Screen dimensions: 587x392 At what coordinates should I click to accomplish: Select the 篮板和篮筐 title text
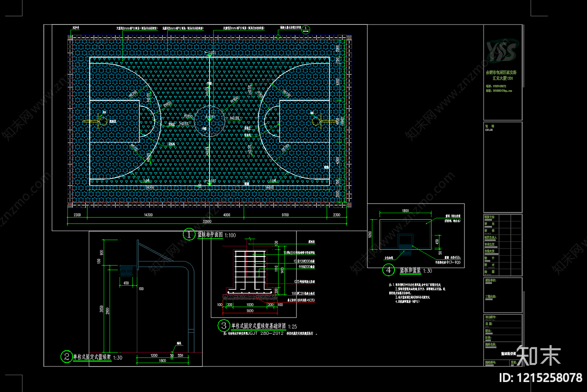tap(410, 271)
